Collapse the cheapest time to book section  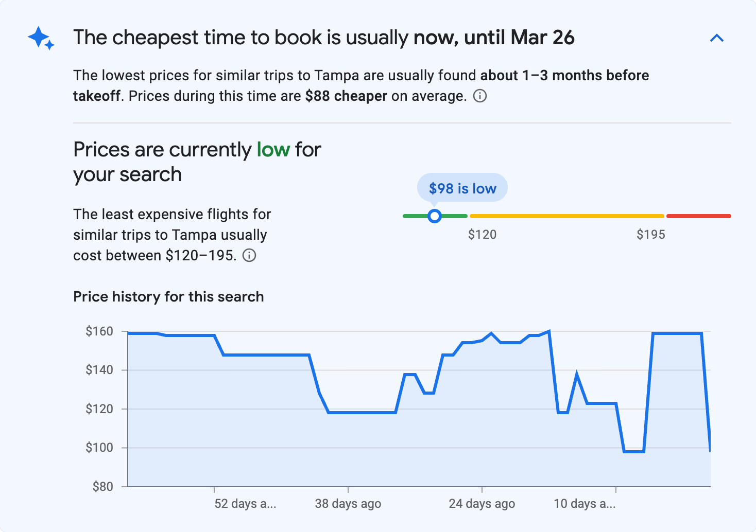pyautogui.click(x=717, y=38)
